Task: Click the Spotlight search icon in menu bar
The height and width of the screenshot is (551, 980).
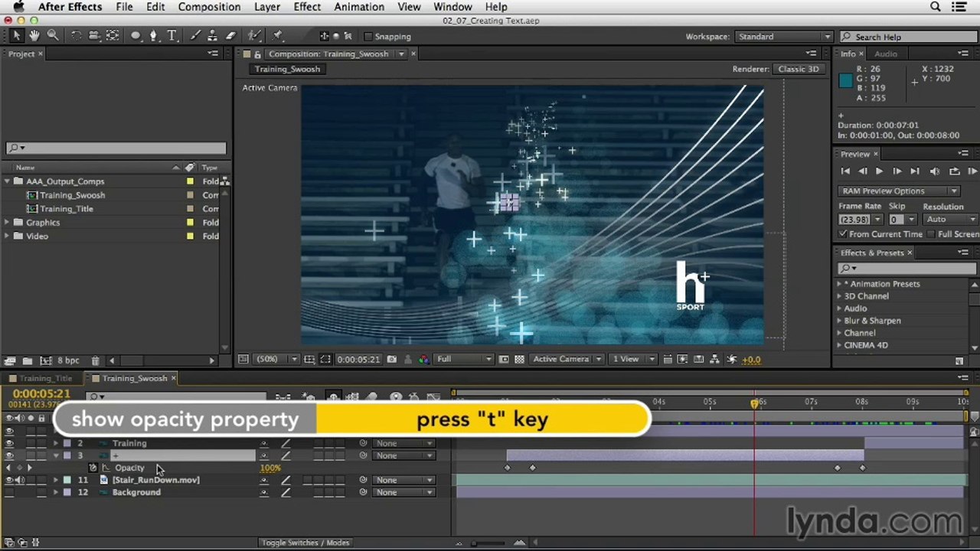Action: tap(935, 7)
